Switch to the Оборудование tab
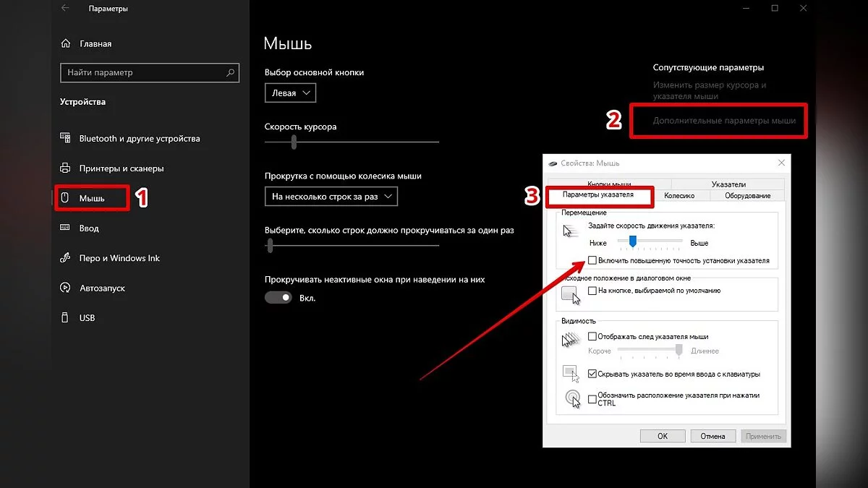 pyautogui.click(x=747, y=195)
